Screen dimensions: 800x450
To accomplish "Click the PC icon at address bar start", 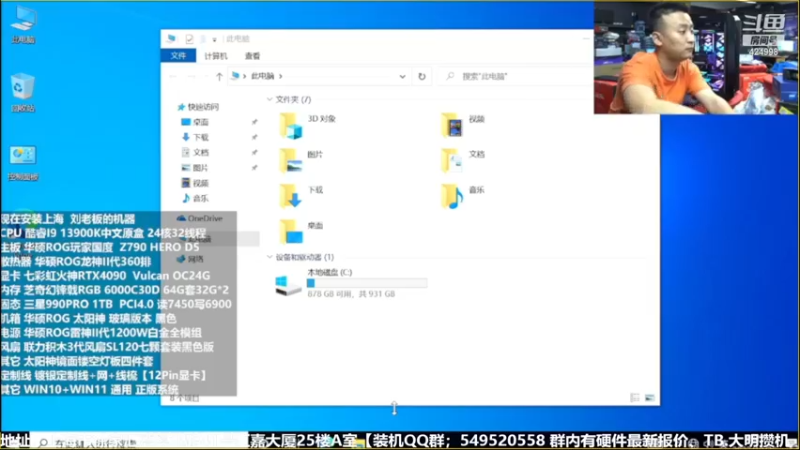I will click(235, 76).
